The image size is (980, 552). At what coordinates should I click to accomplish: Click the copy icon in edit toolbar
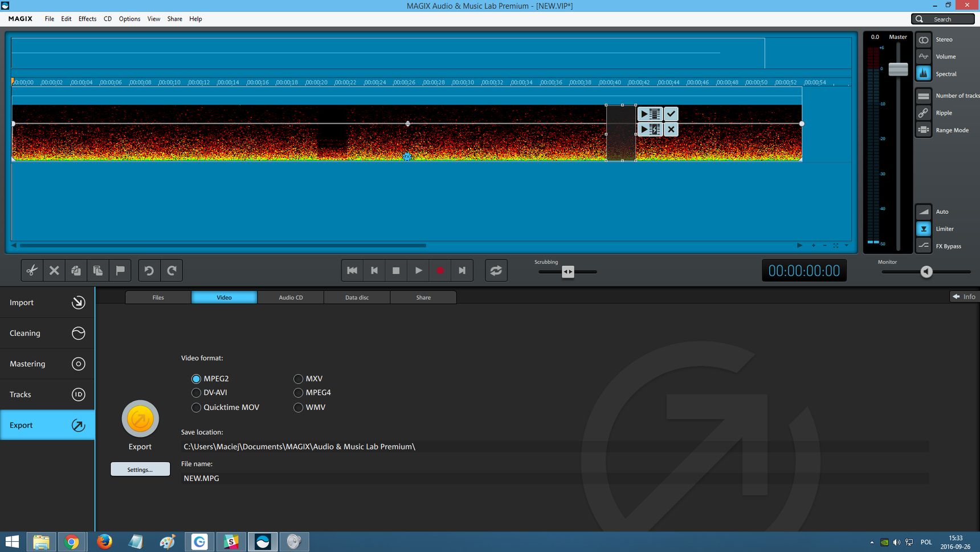coord(76,270)
